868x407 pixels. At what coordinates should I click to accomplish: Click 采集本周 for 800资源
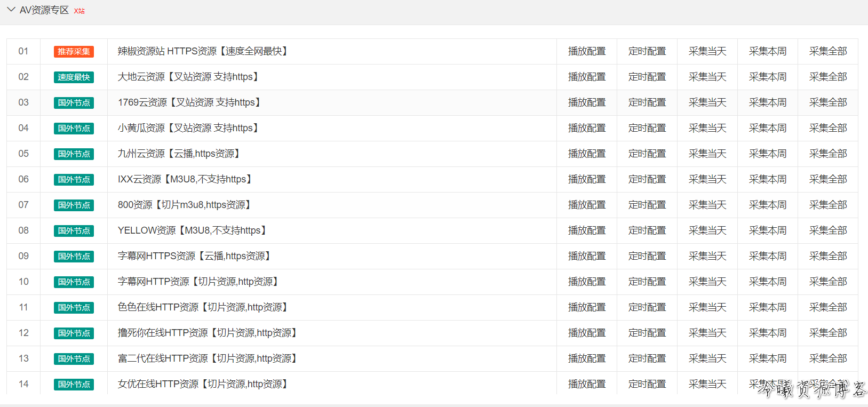(768, 205)
